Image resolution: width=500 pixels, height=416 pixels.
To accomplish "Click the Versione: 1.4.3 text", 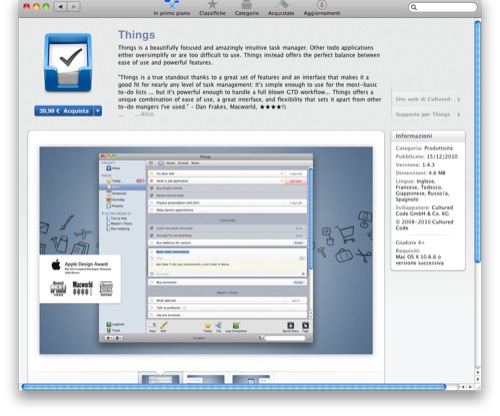I will click(415, 165).
